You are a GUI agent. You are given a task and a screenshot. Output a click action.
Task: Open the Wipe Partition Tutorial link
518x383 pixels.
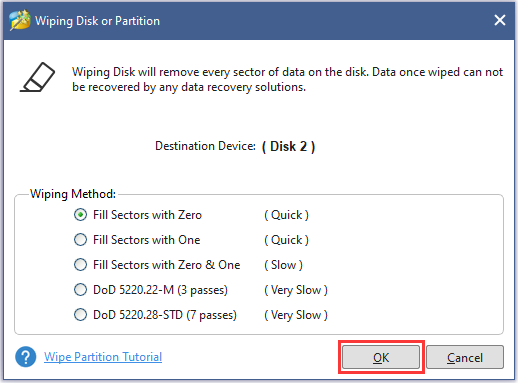click(x=103, y=357)
